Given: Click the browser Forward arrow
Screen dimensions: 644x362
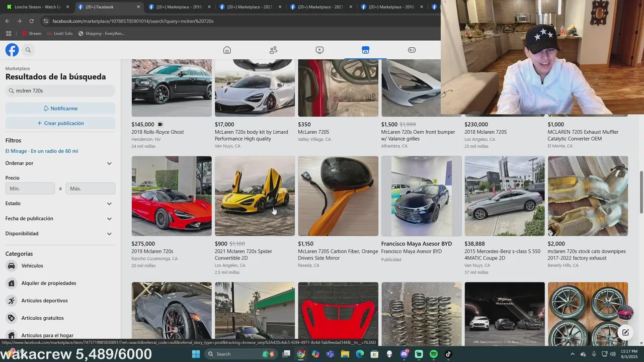Looking at the screenshot, I should tap(19, 21).
